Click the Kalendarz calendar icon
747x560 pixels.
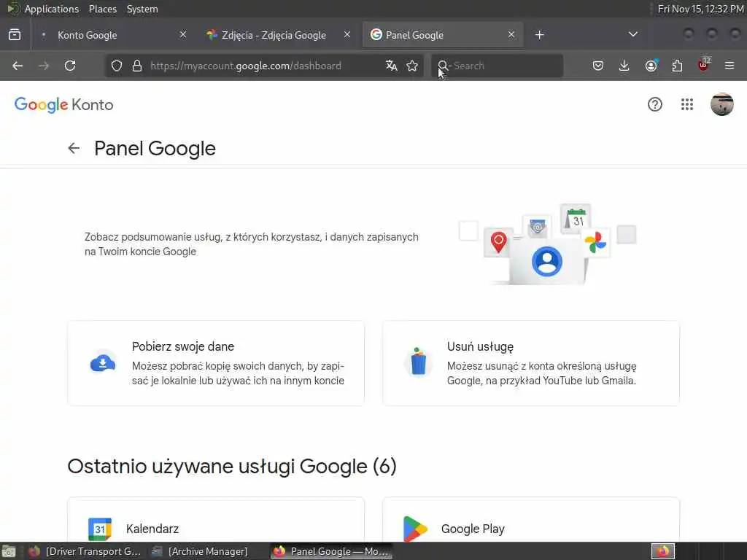tap(100, 529)
